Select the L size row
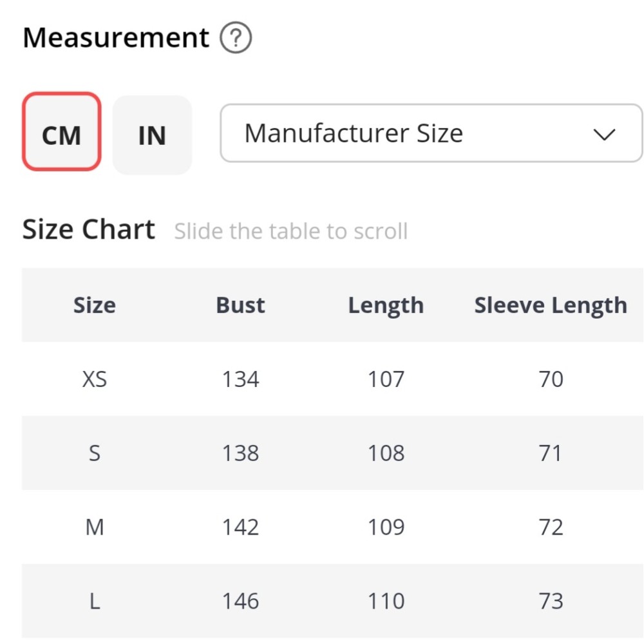Screen dimensions: 644x644 [x=95, y=601]
